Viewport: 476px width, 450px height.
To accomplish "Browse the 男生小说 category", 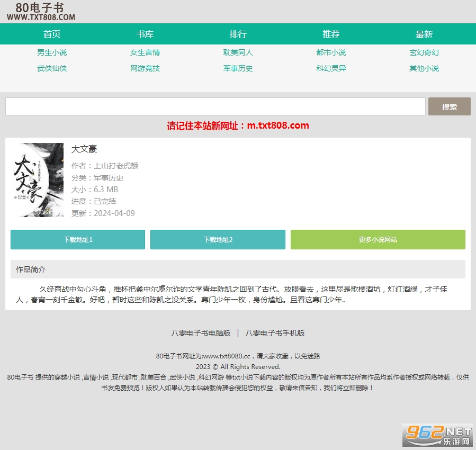I will pyautogui.click(x=52, y=52).
